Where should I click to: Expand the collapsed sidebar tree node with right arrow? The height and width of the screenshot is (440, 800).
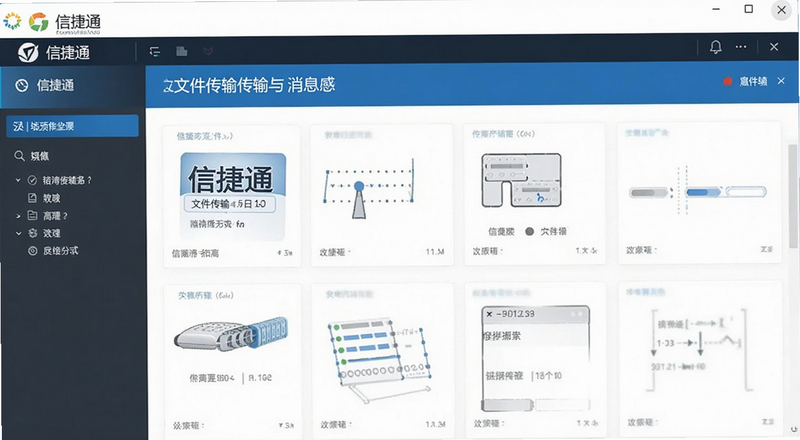coord(18,216)
